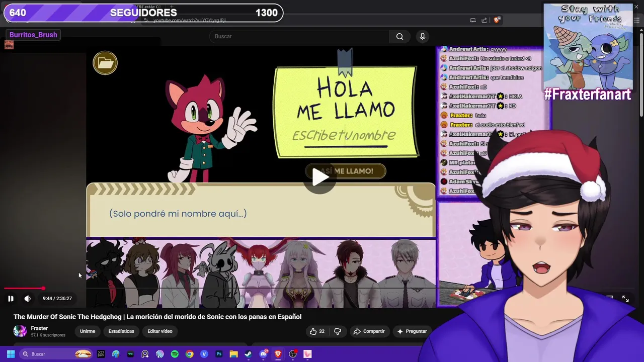
Task: Open Estadísticas for this video
Action: pyautogui.click(x=121, y=331)
